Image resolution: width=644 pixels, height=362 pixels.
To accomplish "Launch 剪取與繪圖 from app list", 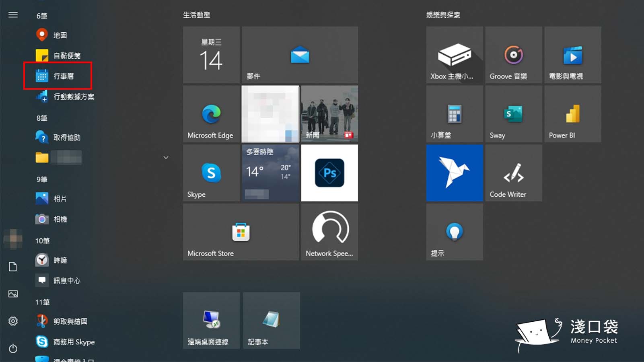I will (70, 321).
